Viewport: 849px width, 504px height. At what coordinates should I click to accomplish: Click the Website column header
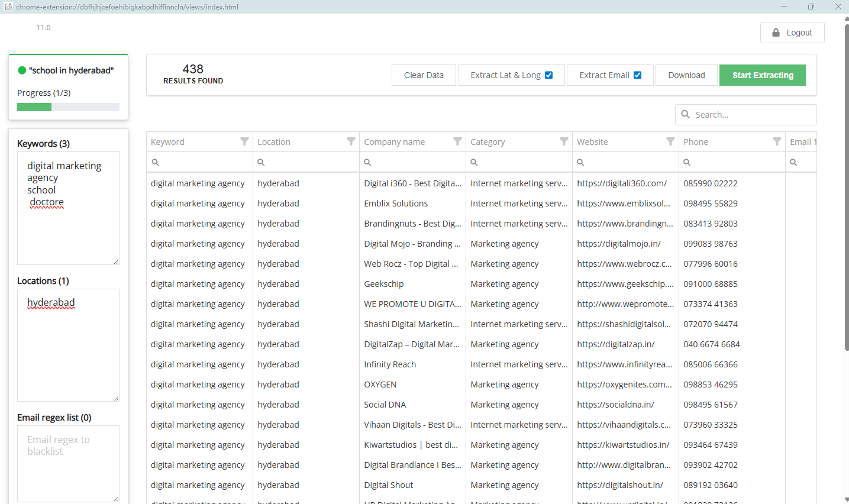click(592, 142)
